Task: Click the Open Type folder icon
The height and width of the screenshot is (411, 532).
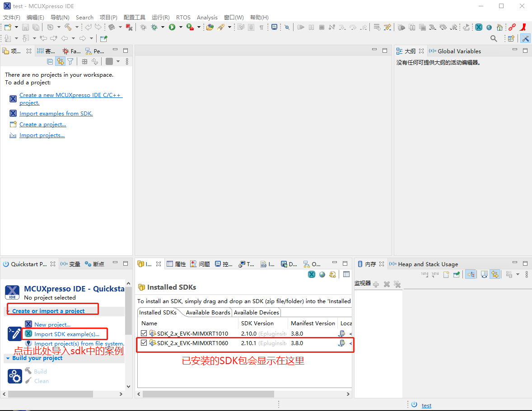Action: [210, 27]
